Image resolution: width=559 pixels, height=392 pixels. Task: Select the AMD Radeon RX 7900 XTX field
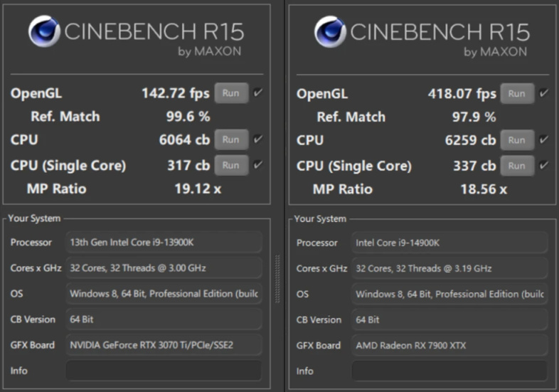tap(449, 345)
